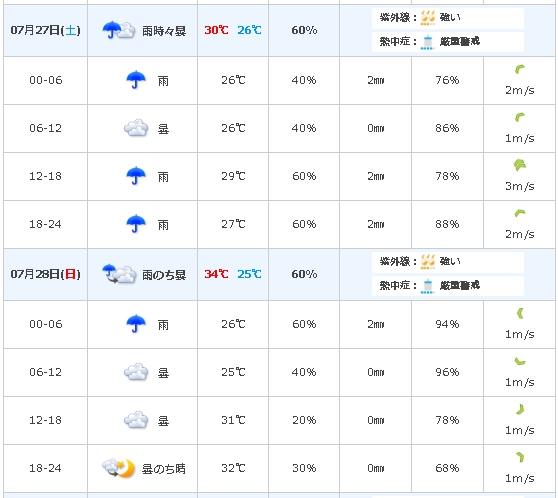Click the 熱中症 heatstroke icon for 07月28日
The image size is (558, 498).
428,286
